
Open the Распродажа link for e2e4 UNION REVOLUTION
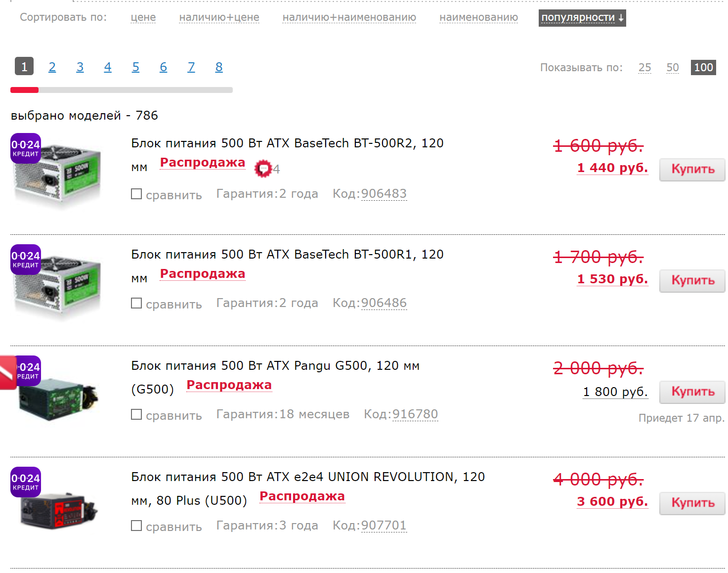[x=302, y=496]
